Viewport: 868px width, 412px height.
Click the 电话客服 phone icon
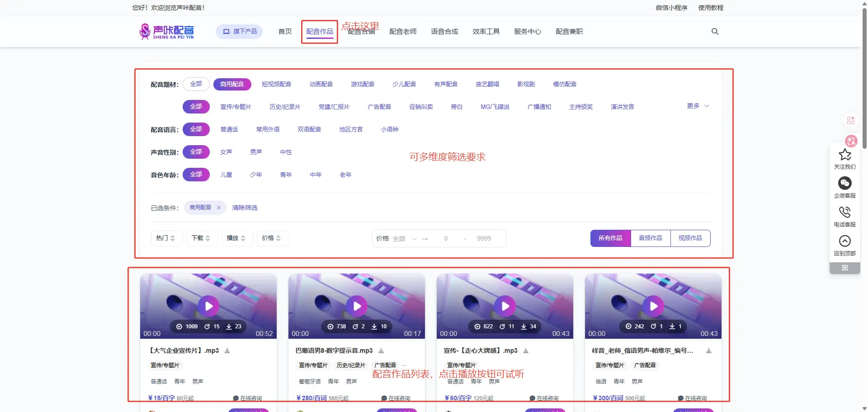pos(844,212)
